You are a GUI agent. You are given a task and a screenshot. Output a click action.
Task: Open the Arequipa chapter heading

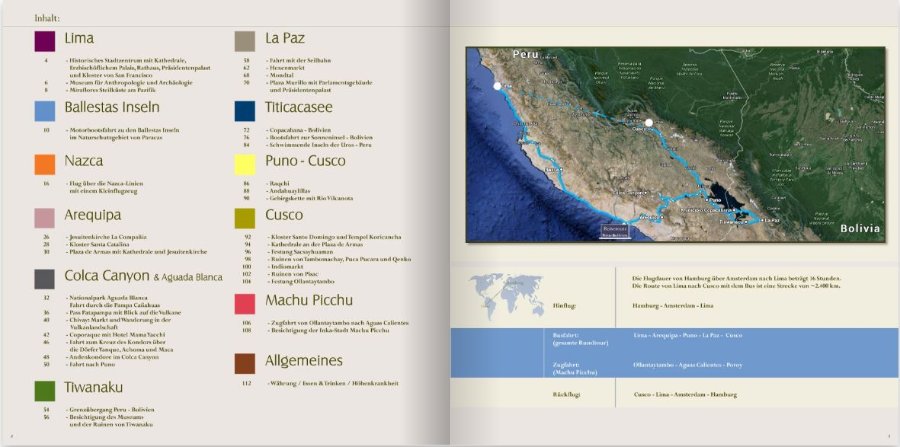pos(92,215)
